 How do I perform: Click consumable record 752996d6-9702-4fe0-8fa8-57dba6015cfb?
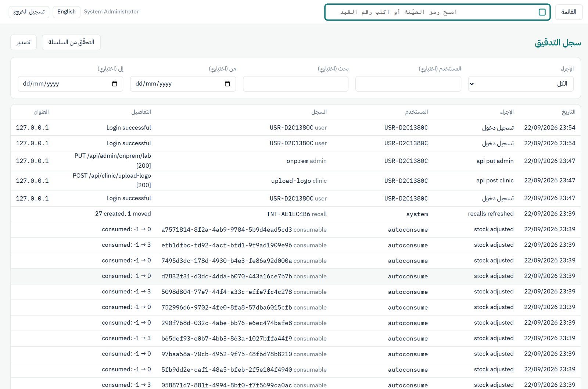tap(244, 307)
